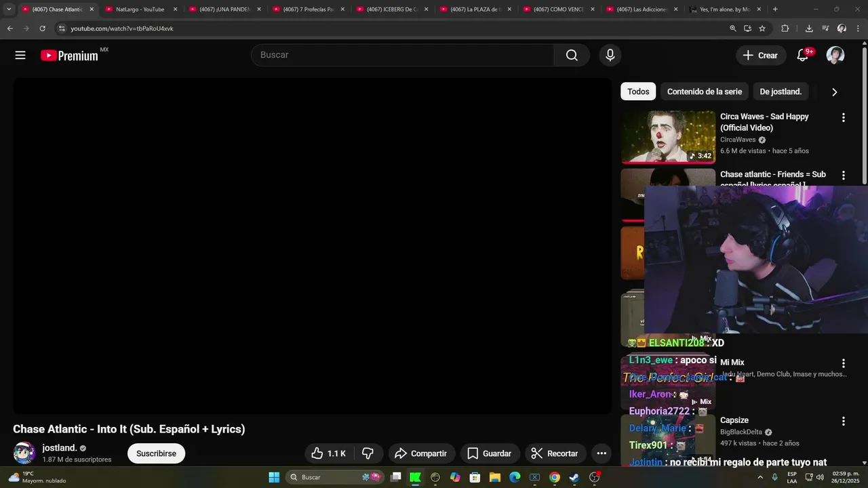This screenshot has width=868, height=488.
Task: Switch to La PLAZA de browser tab
Action: [x=475, y=9]
